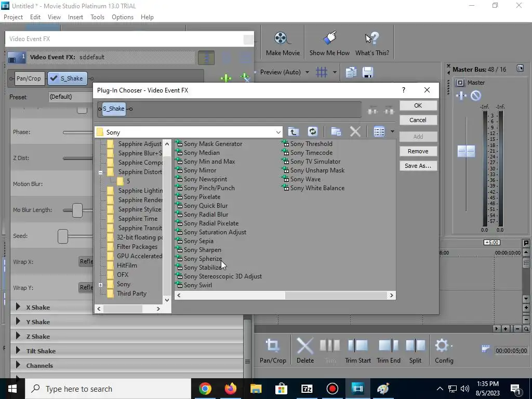Open the Views dropdown arrow
The height and width of the screenshot is (399, 532).
coord(392,131)
